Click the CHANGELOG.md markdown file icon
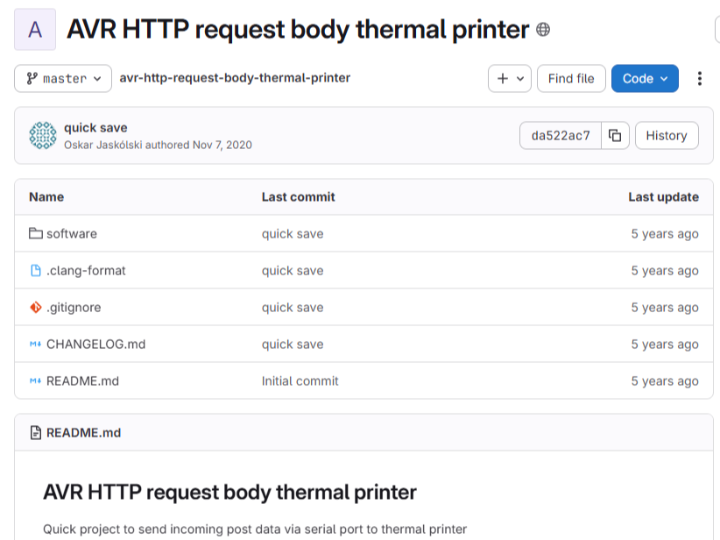Viewport: 720px width, 540px height. click(x=36, y=345)
